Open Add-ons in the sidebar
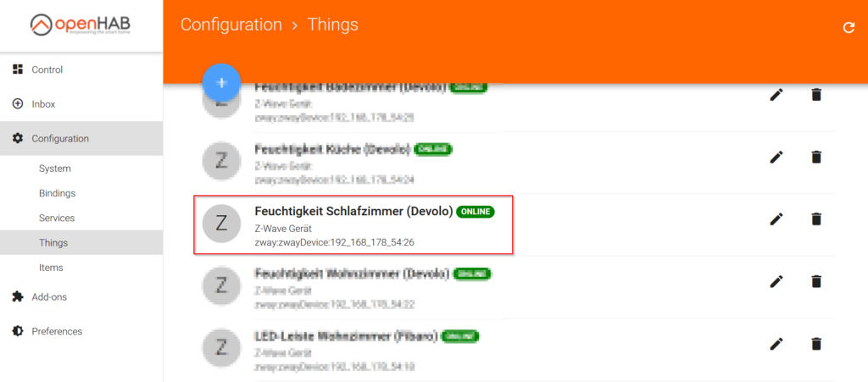Screen dimensions: 868x382 pos(49,296)
